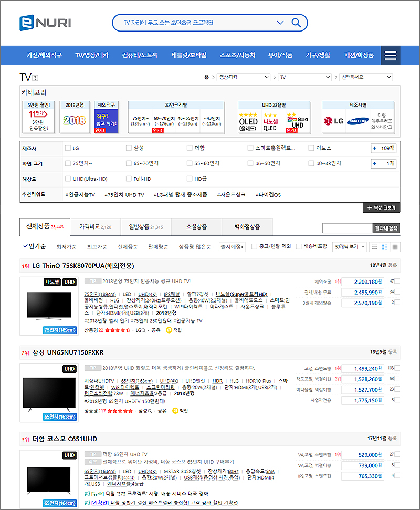Switch to detailed list view icon
The image size is (420, 510).
[x=385, y=247]
